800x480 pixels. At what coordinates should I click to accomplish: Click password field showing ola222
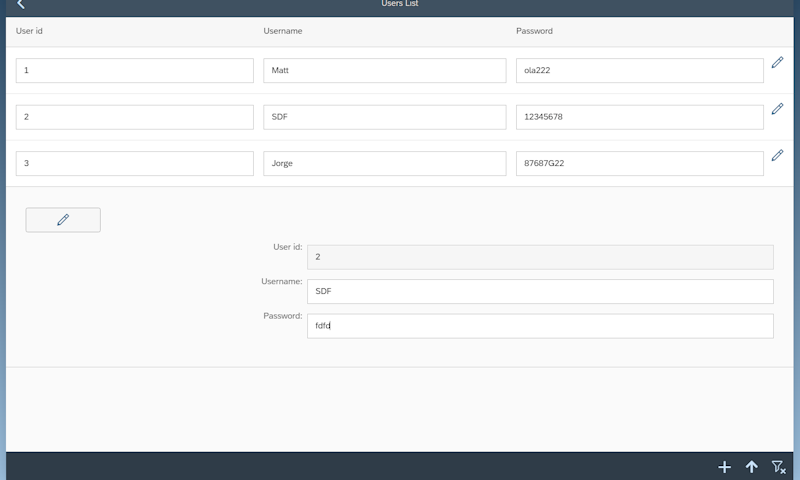640,71
